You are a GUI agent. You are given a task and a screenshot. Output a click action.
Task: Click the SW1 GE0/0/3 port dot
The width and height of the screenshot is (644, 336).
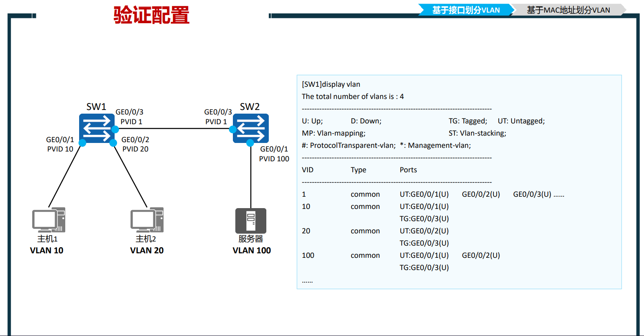point(115,130)
